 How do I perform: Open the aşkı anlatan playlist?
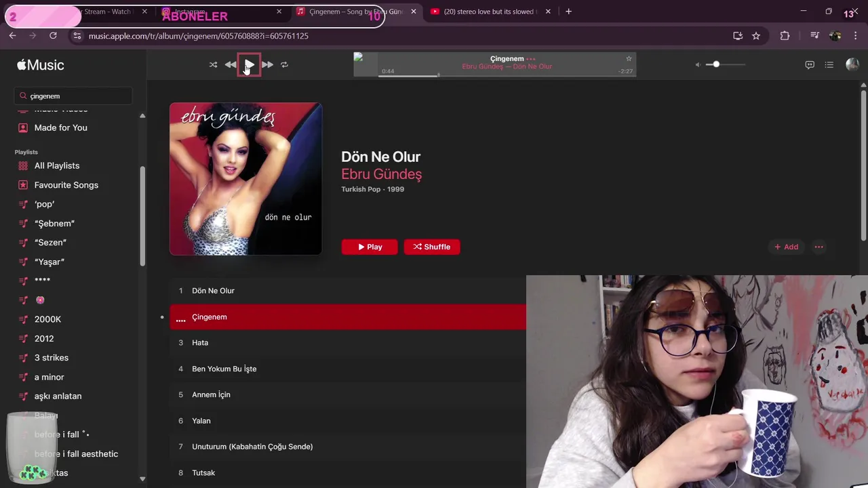tap(58, 396)
